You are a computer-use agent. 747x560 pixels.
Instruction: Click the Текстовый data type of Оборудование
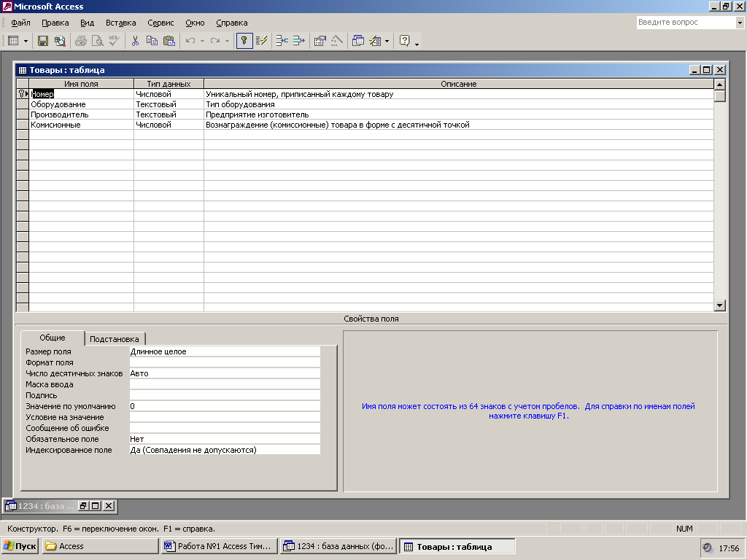click(x=169, y=104)
